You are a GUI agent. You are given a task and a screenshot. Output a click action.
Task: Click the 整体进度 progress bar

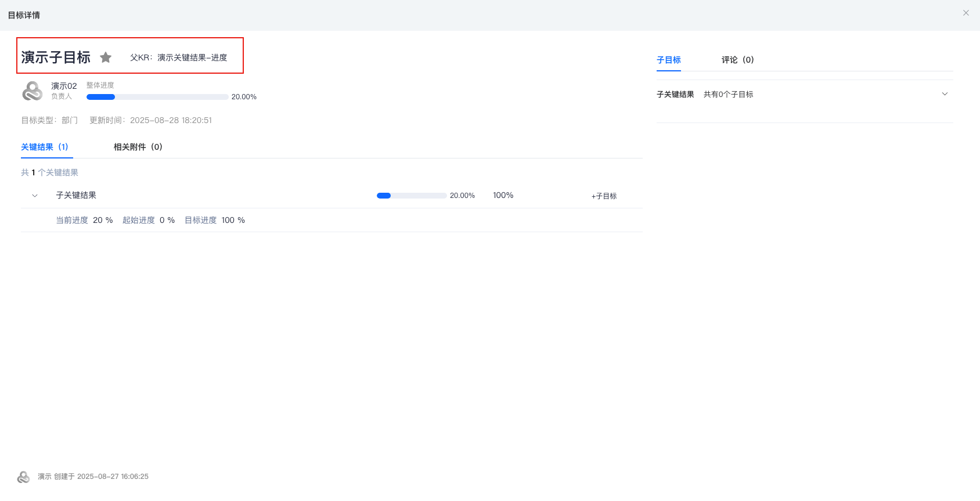[x=157, y=97]
